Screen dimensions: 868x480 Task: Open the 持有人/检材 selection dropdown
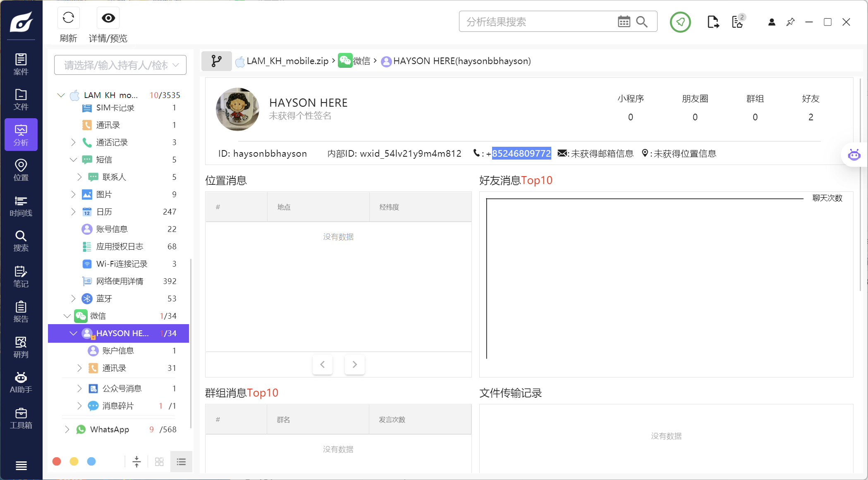(120, 65)
